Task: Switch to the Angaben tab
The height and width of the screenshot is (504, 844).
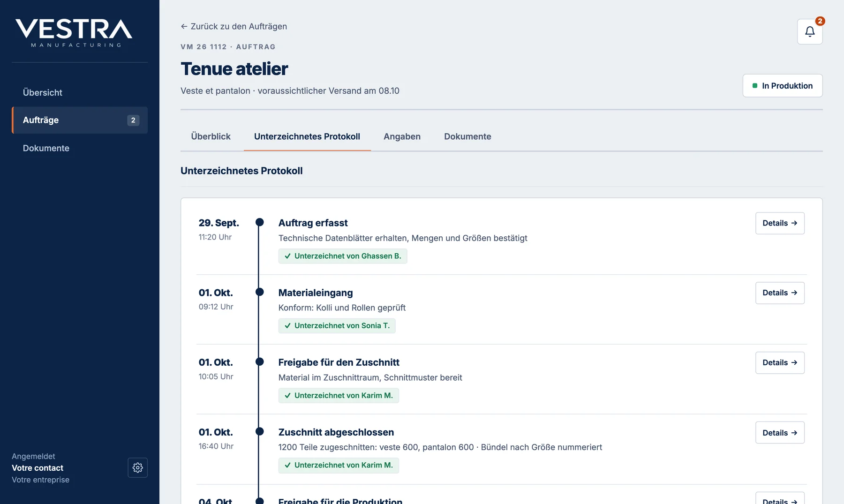Action: pyautogui.click(x=402, y=136)
